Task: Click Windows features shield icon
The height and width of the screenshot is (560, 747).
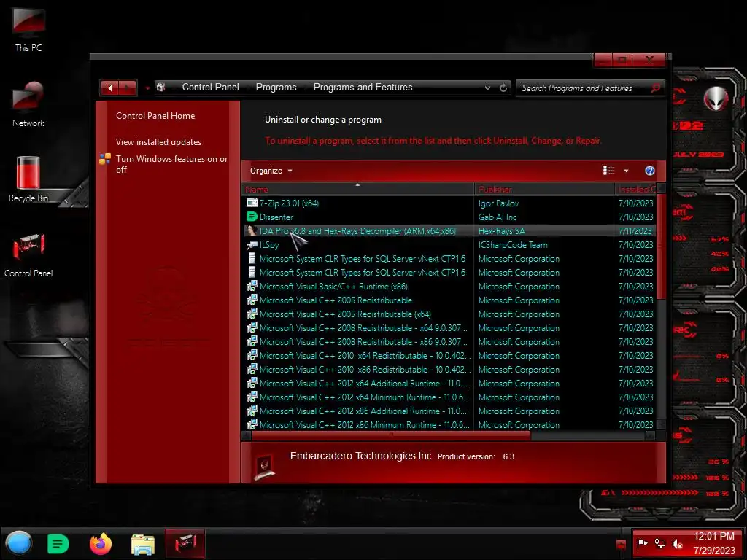Action: (x=105, y=159)
